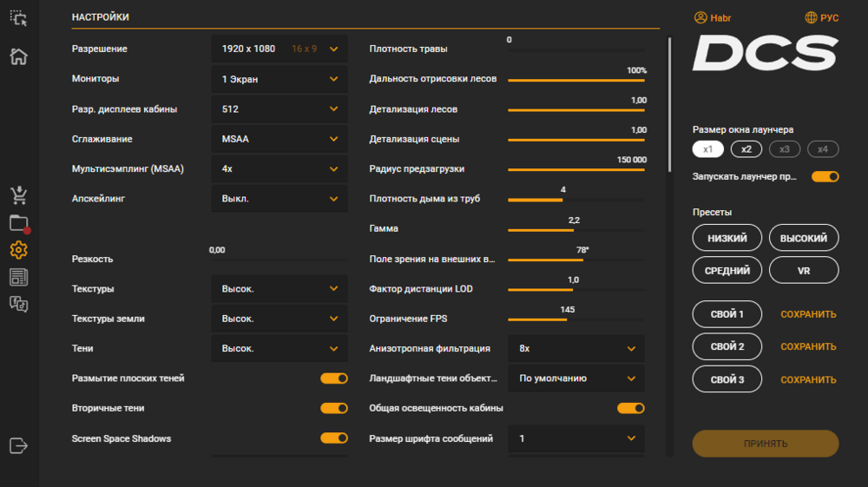Click the settings list vertical scrollbar
Screen dimensions: 868x487
(669, 104)
